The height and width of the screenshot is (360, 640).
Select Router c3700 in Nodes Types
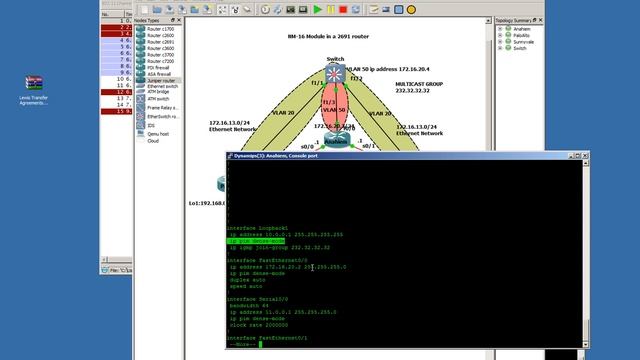(158, 55)
